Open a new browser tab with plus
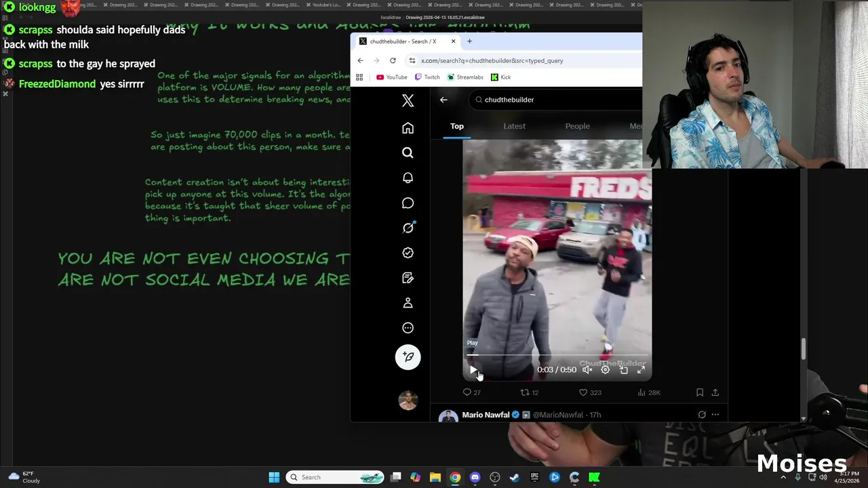The image size is (868, 488). pyautogui.click(x=469, y=41)
